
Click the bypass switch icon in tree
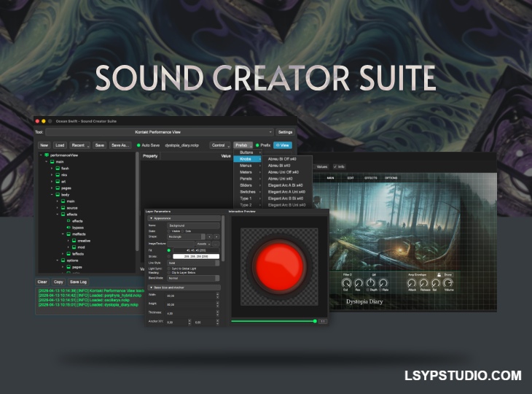[69, 228]
